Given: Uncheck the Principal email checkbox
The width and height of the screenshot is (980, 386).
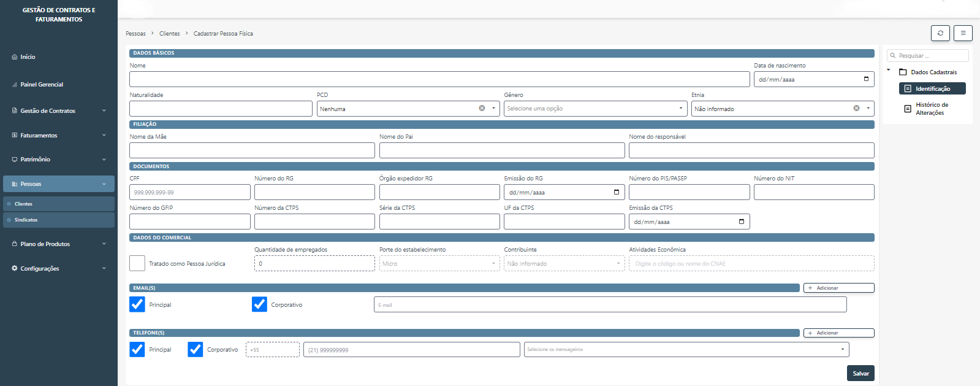Looking at the screenshot, I should (137, 304).
